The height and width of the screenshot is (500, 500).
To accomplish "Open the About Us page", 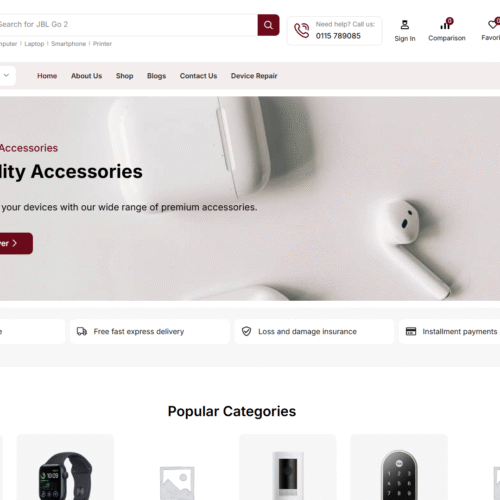I will 86,76.
